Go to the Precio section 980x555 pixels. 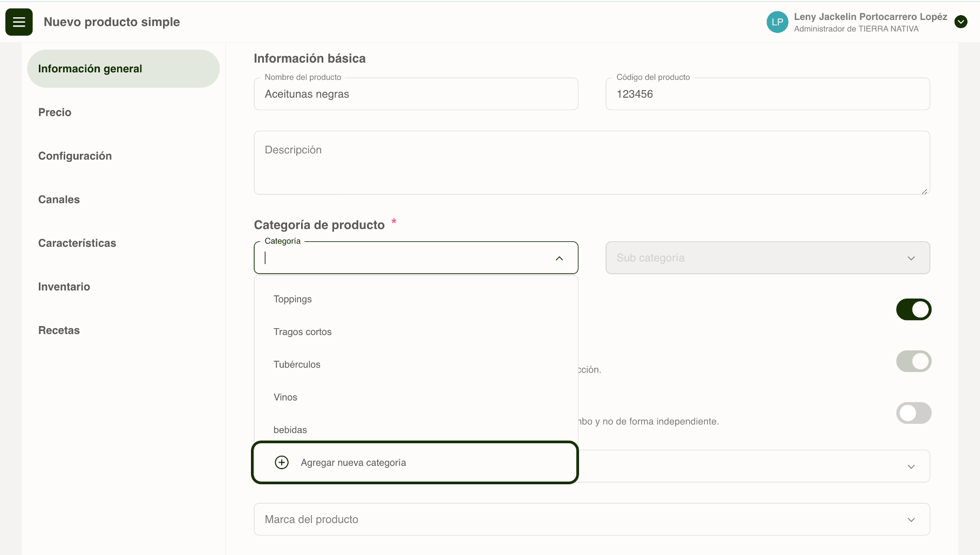[x=55, y=112]
